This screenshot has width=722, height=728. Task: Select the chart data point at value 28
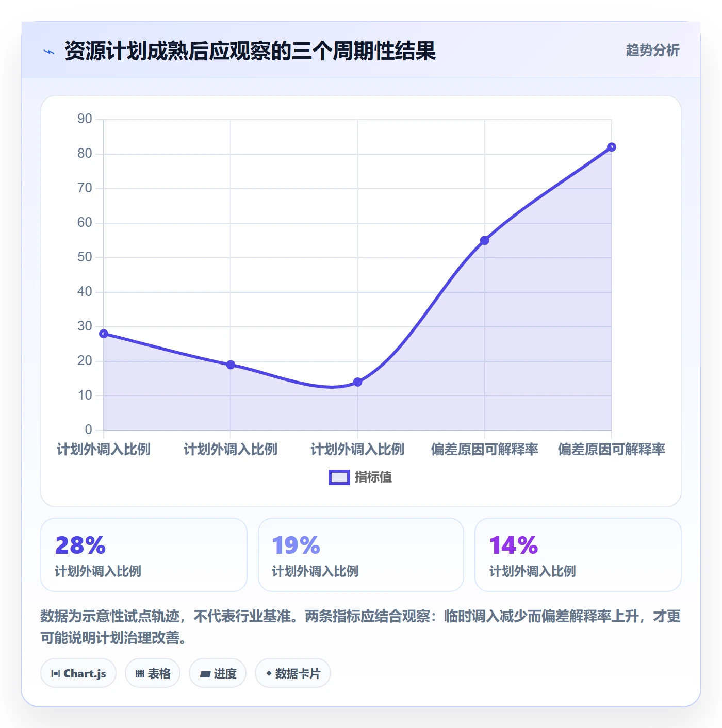(x=104, y=334)
